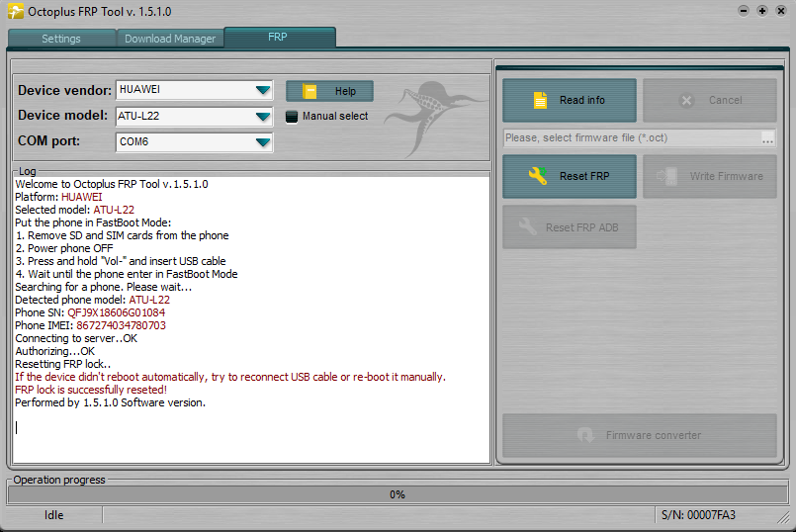Click the window resize grip at bottom corner
This screenshot has height=532, width=796.
pyautogui.click(x=784, y=517)
